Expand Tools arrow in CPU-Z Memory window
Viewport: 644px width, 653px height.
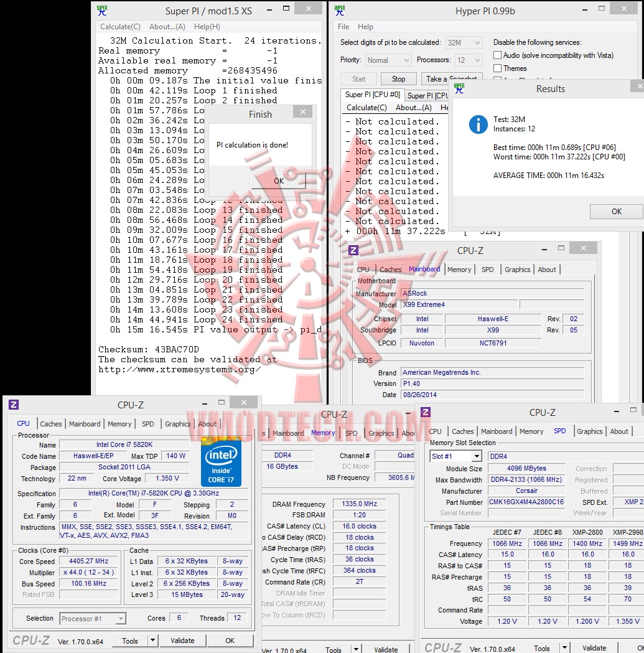356,649
